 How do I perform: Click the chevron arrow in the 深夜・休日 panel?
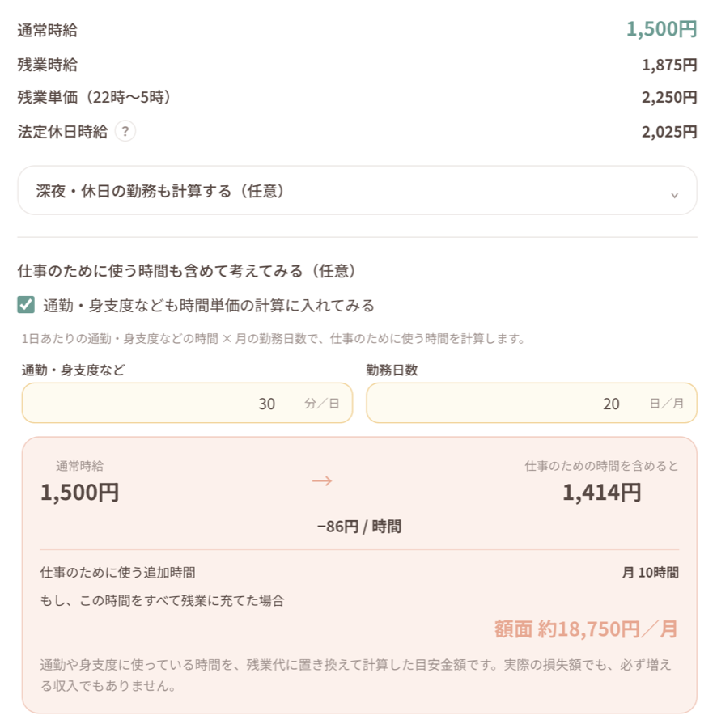coord(674,196)
